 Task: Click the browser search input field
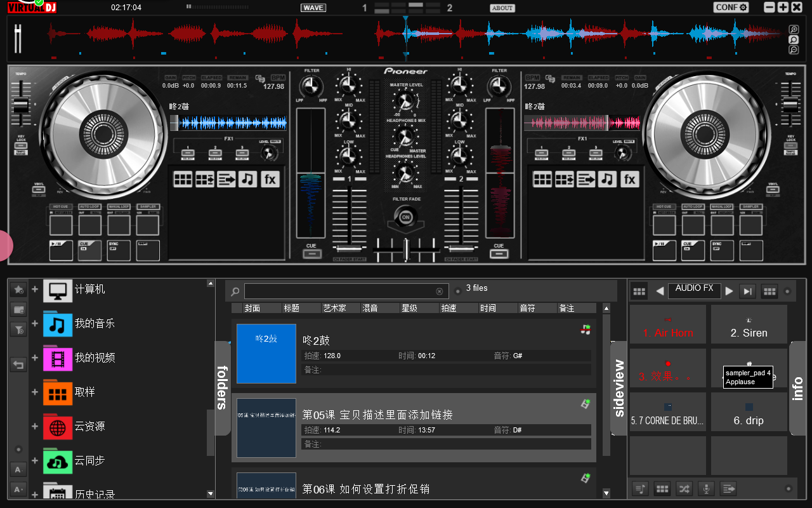coord(346,291)
